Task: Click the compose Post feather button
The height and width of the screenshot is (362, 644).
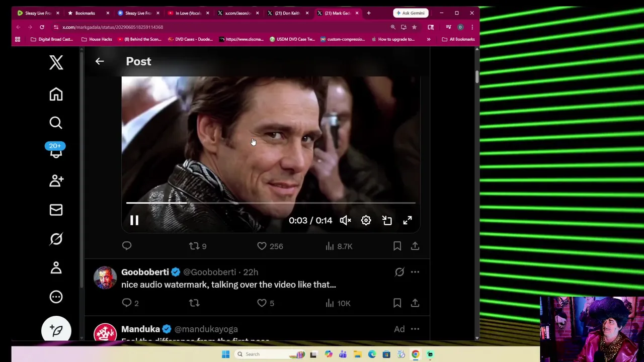Action: click(56, 330)
